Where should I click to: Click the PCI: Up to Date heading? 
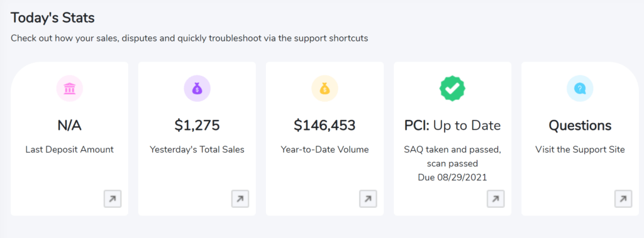pos(453,126)
